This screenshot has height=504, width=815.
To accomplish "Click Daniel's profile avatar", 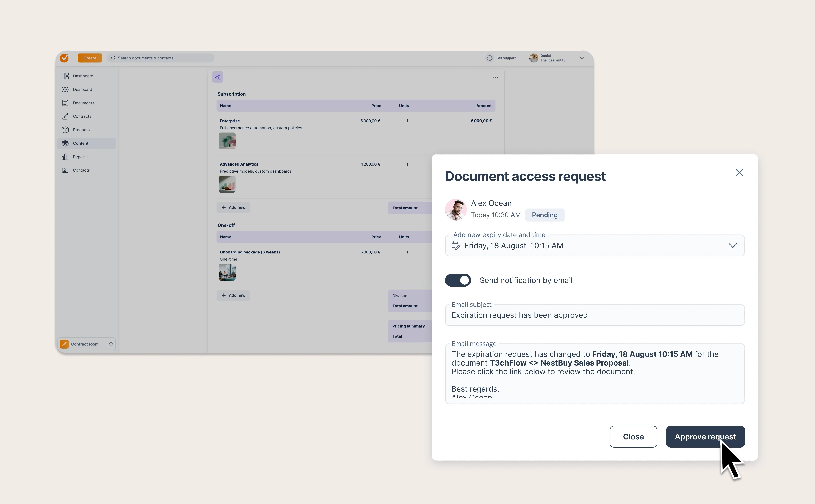I will pyautogui.click(x=534, y=58).
